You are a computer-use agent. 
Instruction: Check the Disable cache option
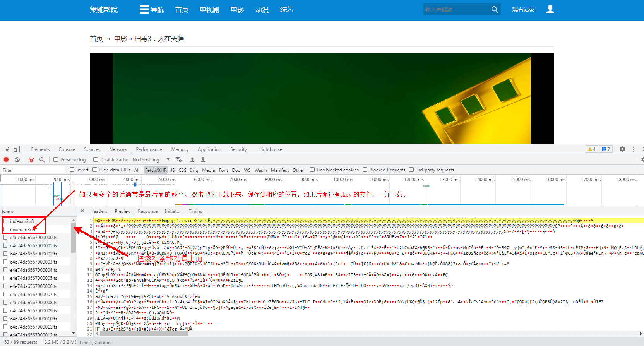pyautogui.click(x=96, y=159)
